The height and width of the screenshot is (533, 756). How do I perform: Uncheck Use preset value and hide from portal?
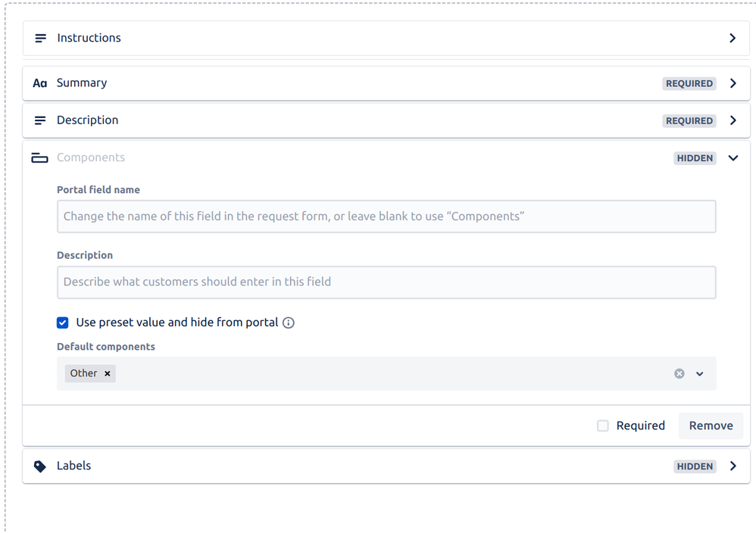coord(62,323)
